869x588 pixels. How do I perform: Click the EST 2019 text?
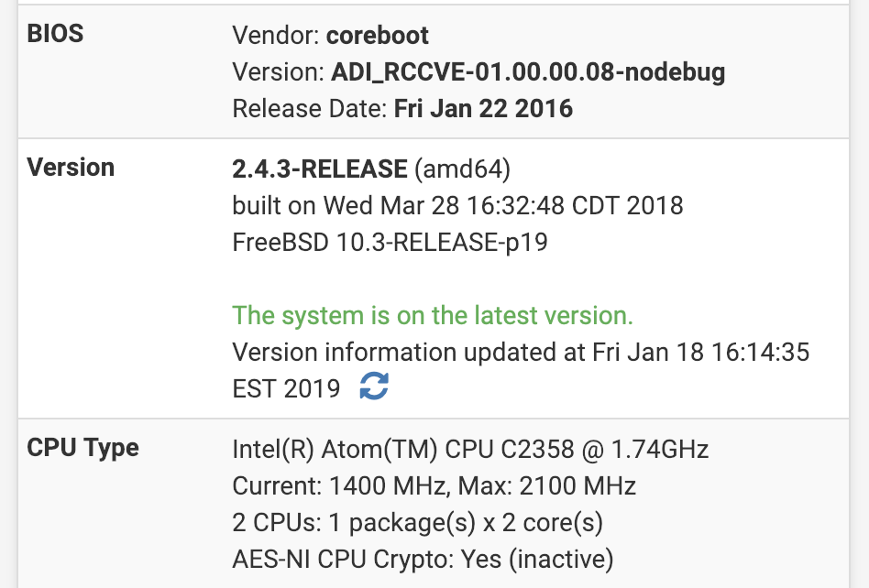(286, 389)
